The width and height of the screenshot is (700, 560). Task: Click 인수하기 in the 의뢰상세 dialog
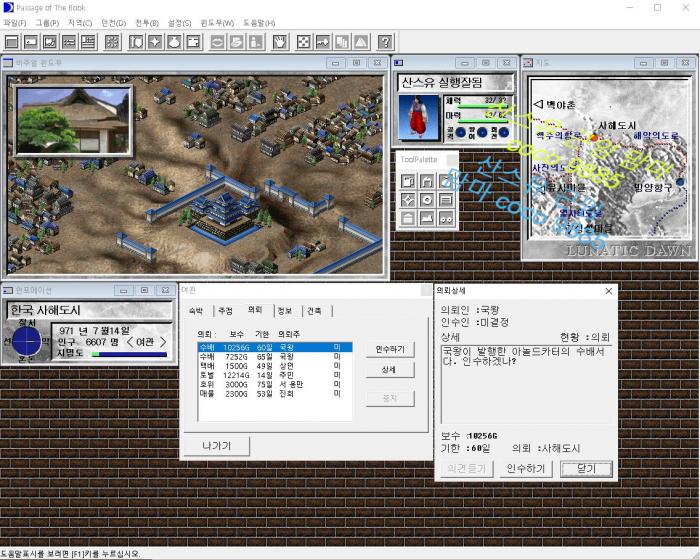click(x=525, y=468)
